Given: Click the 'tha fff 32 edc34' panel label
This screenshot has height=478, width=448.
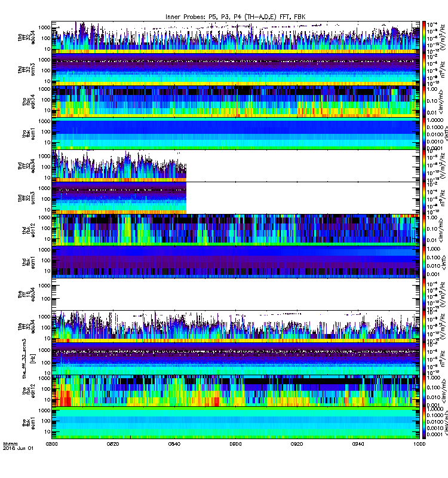Looking at the screenshot, I should coord(26,37).
